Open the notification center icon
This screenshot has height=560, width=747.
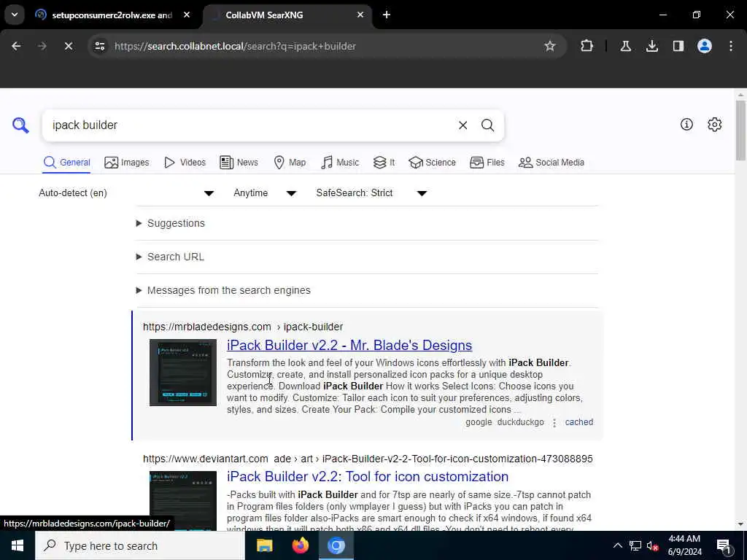724,546
